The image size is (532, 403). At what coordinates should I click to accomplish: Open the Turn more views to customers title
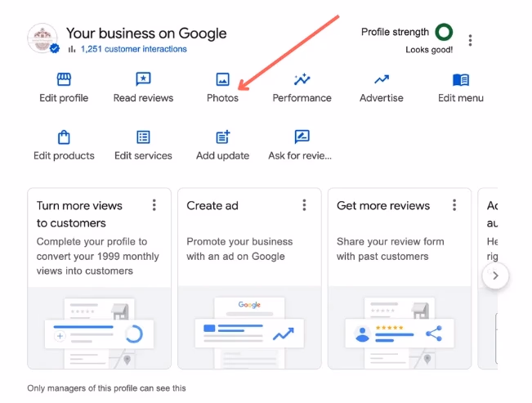79,214
